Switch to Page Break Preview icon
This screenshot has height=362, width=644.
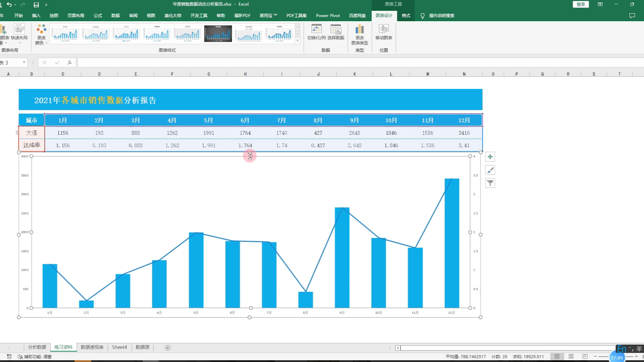click(585, 356)
